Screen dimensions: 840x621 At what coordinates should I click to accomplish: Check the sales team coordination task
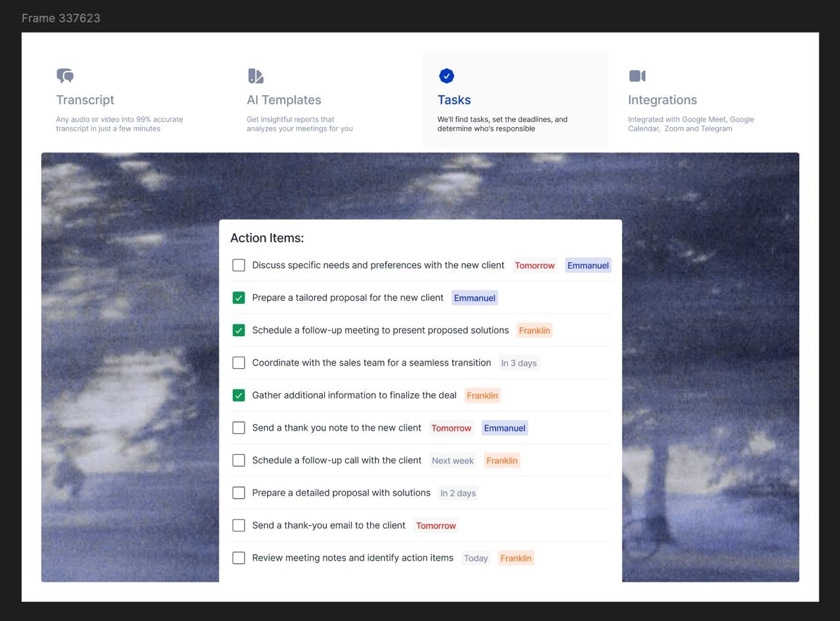tap(238, 362)
